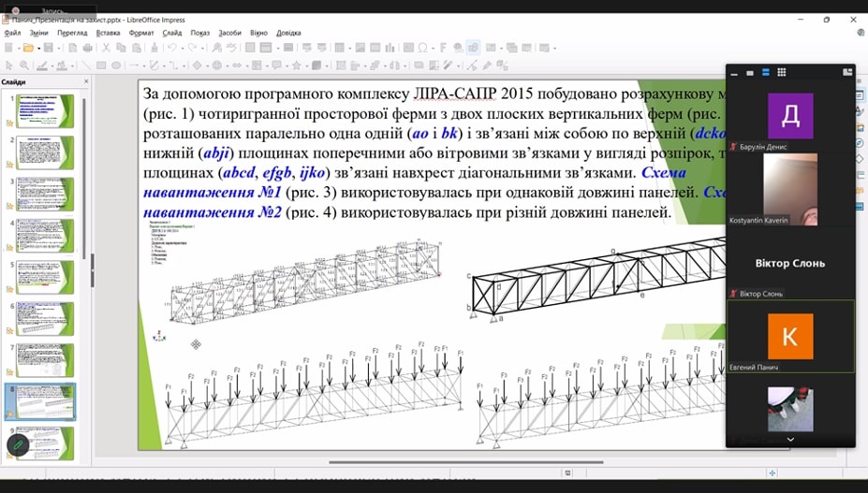Open the line color dropdown arrow
The width and height of the screenshot is (868, 493).
coord(52,65)
